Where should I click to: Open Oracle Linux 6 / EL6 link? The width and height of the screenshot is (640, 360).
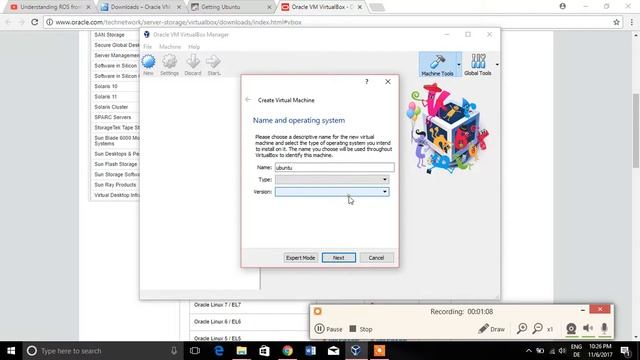click(x=217, y=322)
